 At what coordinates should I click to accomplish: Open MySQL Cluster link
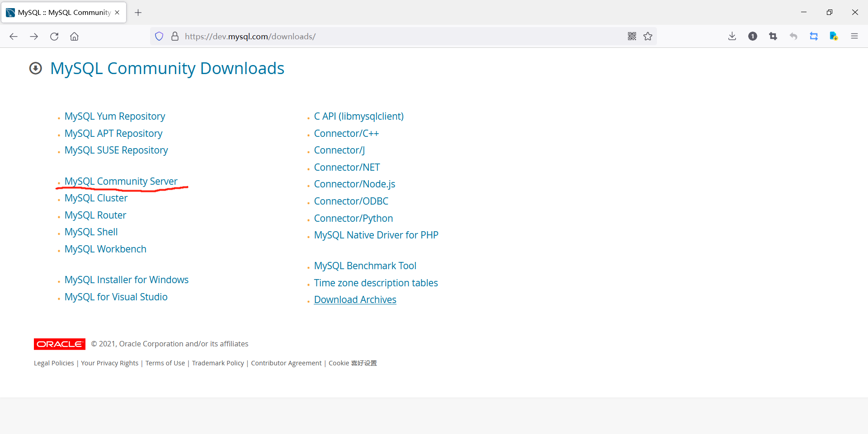(96, 198)
